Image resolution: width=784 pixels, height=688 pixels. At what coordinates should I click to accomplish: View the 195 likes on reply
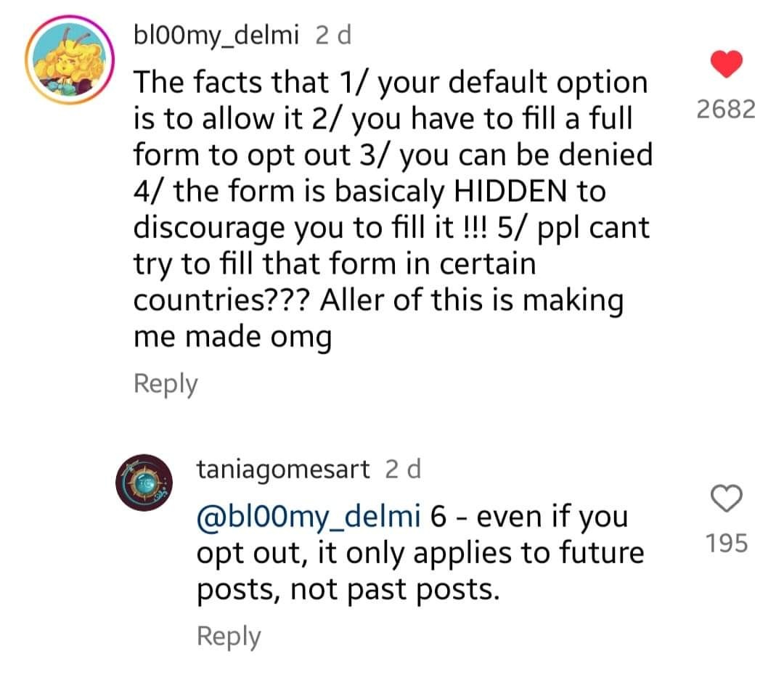726,543
